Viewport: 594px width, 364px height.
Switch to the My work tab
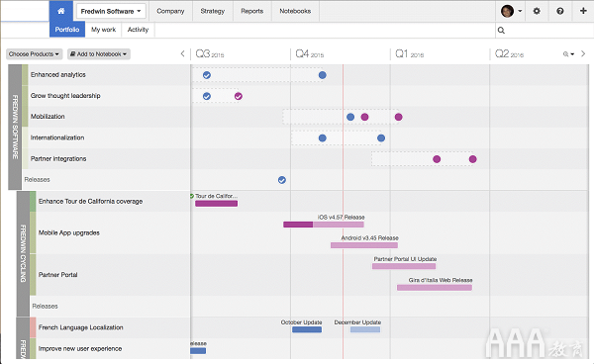pos(103,30)
